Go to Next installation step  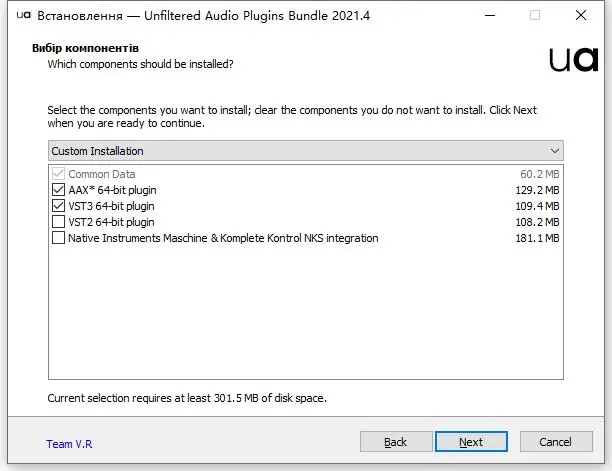coord(471,442)
